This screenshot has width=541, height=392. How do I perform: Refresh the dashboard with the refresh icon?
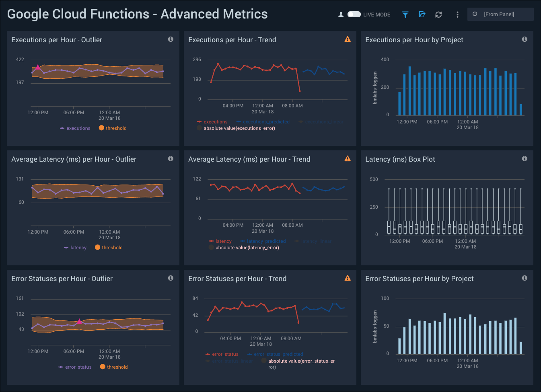[438, 14]
